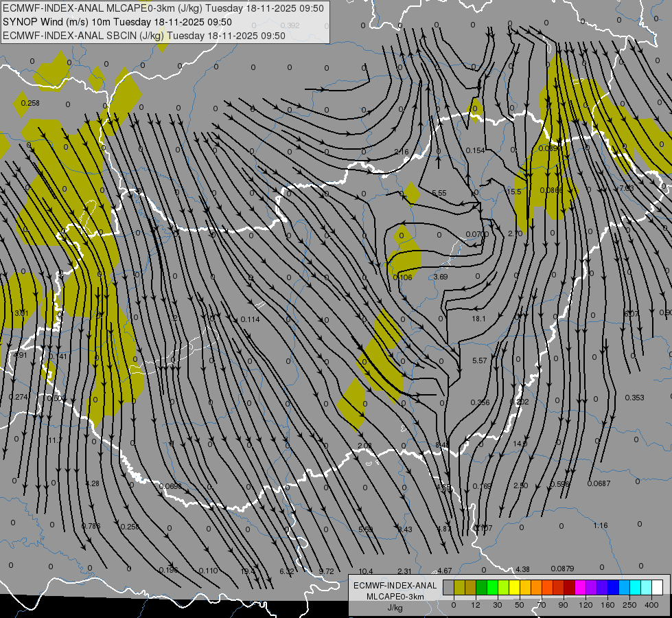Screen dimensions: 672x618
Task: Click the SBCIN header line
Action: pos(144,36)
